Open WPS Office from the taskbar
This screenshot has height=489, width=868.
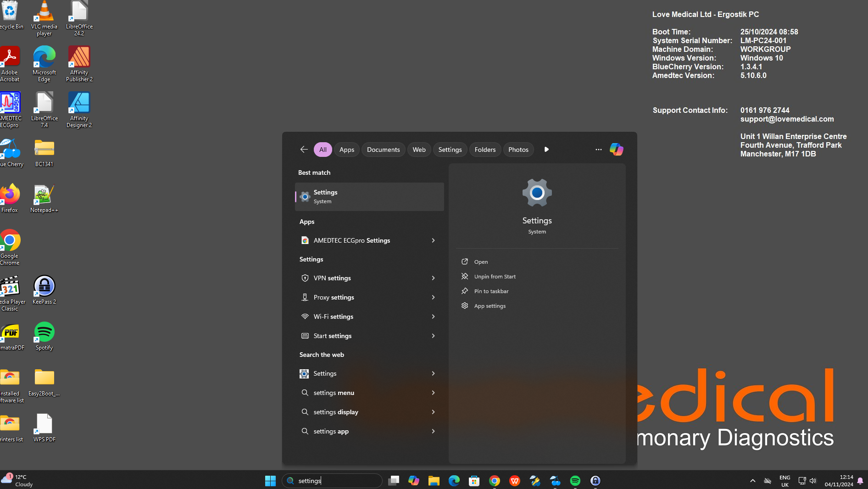pos(514,481)
